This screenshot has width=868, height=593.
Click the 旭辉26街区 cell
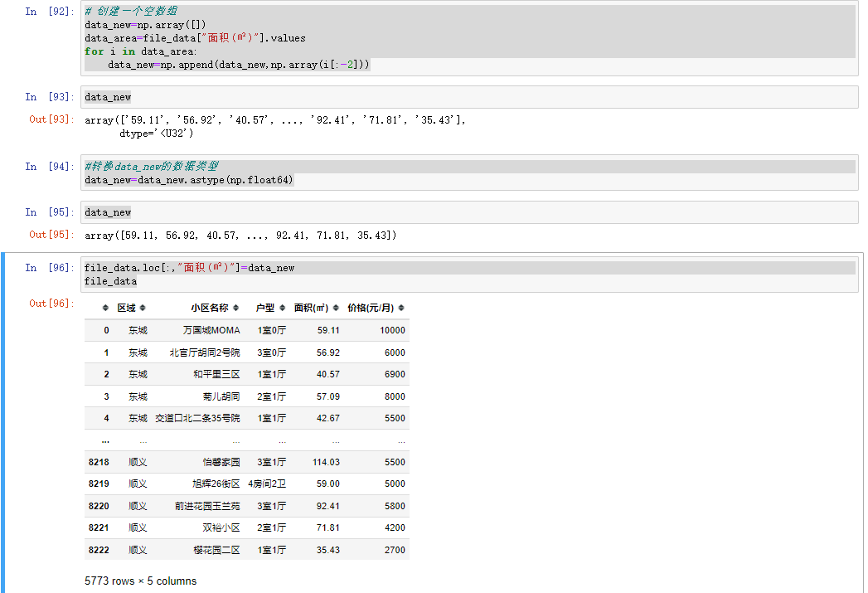click(x=216, y=484)
